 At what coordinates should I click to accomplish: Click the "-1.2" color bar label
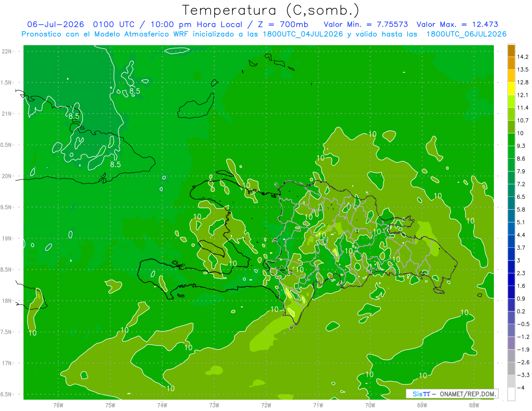(523, 337)
